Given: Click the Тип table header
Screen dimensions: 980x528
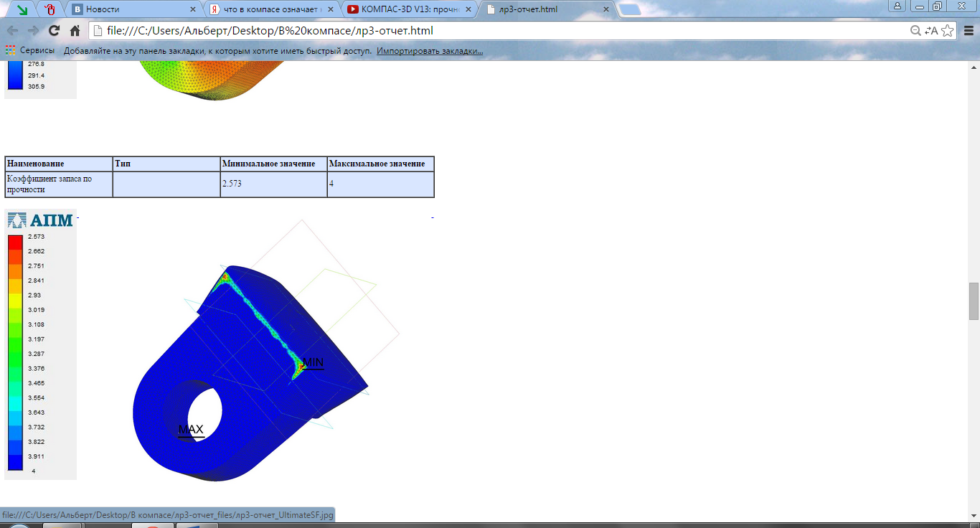Looking at the screenshot, I should pos(166,164).
